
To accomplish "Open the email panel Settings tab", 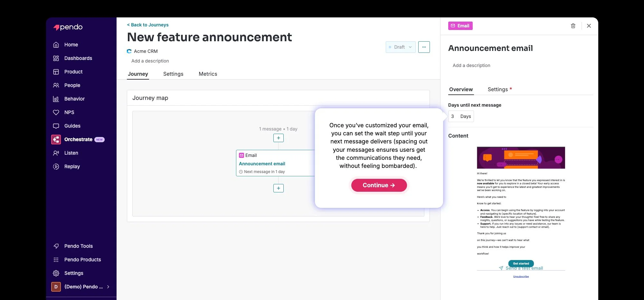I will [497, 90].
